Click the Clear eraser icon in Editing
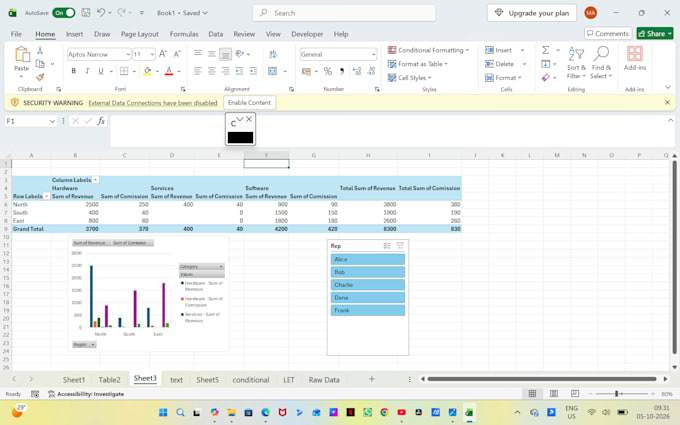The height and width of the screenshot is (425, 680). pyautogui.click(x=546, y=78)
